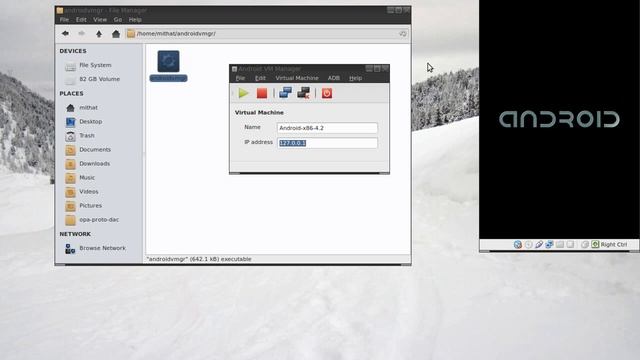Image resolution: width=640 pixels, height=360 pixels.
Task: Click the location bar path /home/mithat/androidvmgr/
Action: [176, 33]
